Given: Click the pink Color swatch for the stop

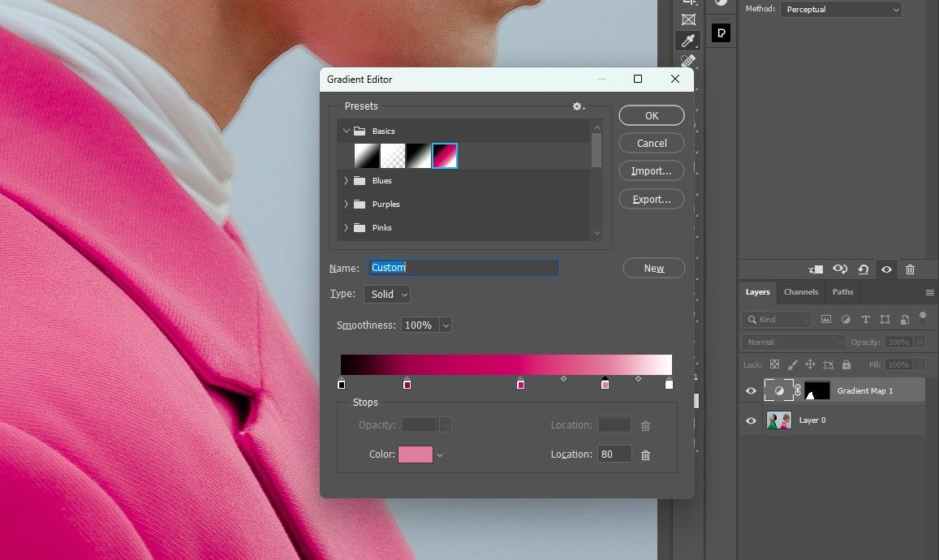Looking at the screenshot, I should coord(415,454).
